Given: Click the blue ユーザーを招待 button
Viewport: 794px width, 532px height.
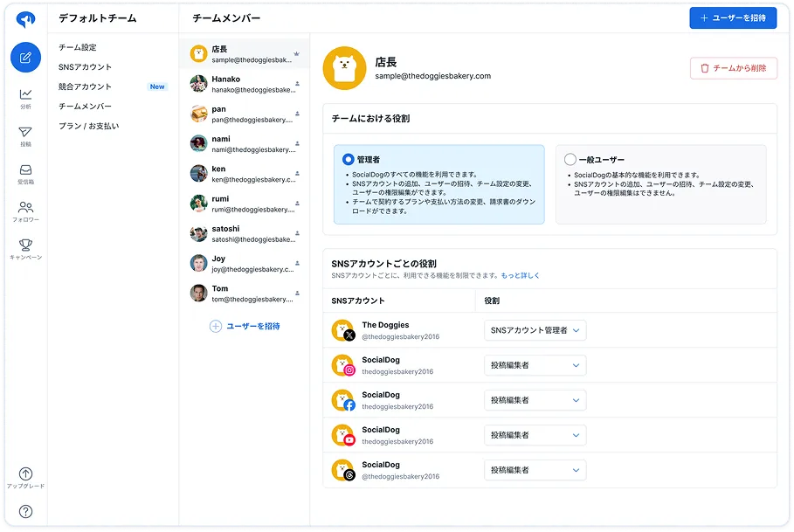Looking at the screenshot, I should [732, 18].
